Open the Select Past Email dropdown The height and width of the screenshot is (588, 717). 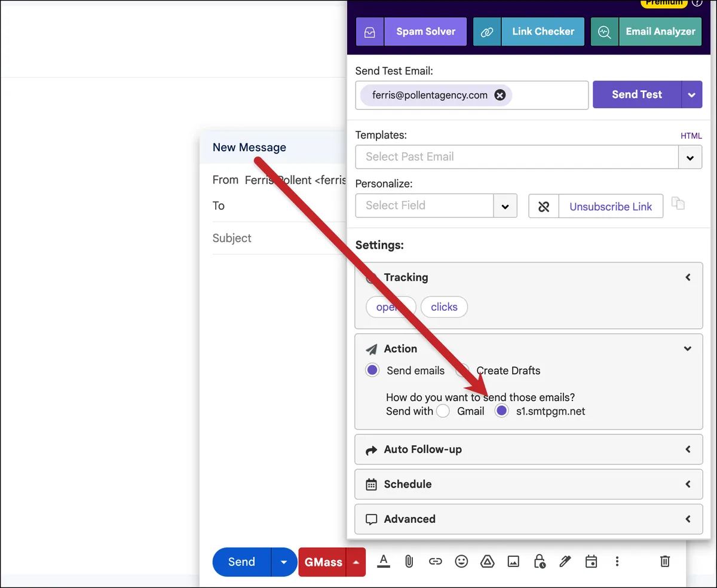690,157
